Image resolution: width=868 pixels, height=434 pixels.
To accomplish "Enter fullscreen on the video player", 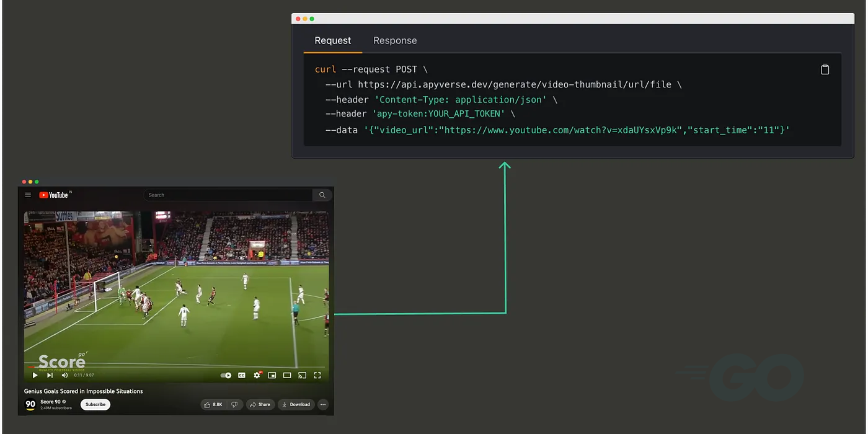I will 317,375.
